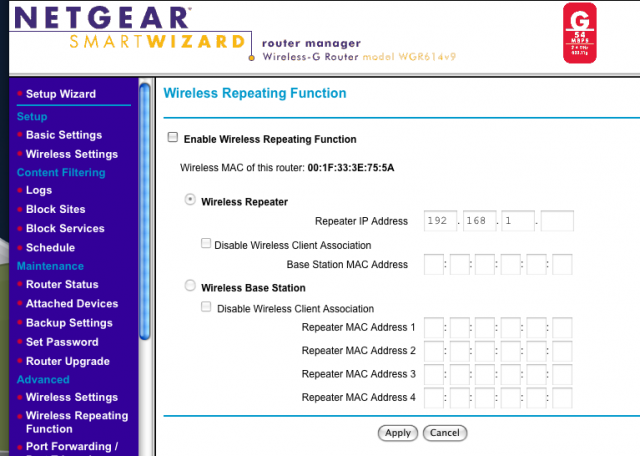This screenshot has width=640, height=456.
Task: Enable Wireless Repeating Function checkbox
Action: tap(173, 137)
